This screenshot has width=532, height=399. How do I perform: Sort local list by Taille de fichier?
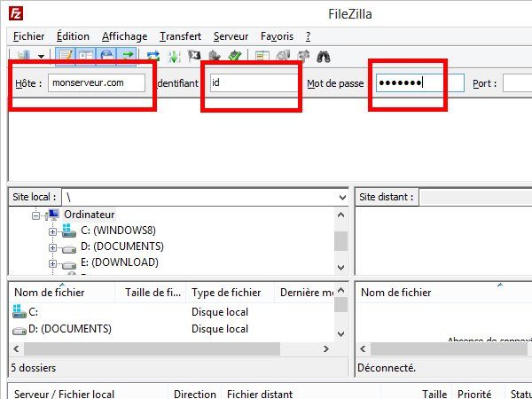[151, 293]
